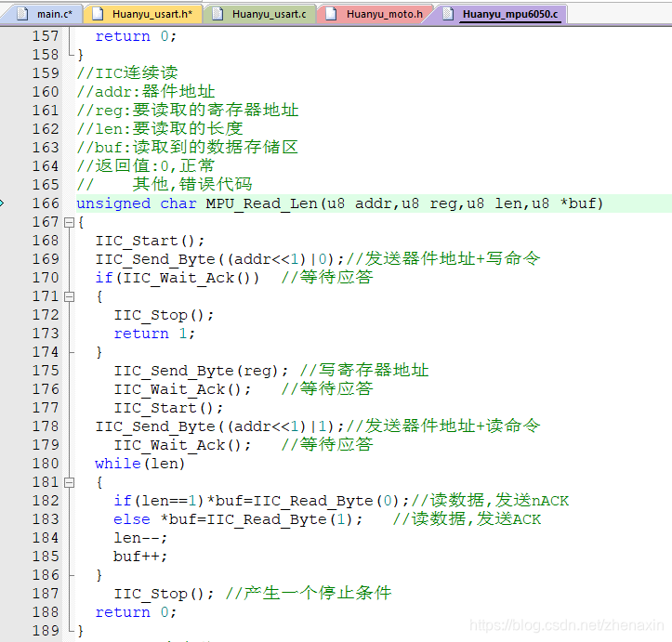Click the '//产生一个停止条件' comment
The width and height of the screenshot is (672, 642).
pos(309,594)
